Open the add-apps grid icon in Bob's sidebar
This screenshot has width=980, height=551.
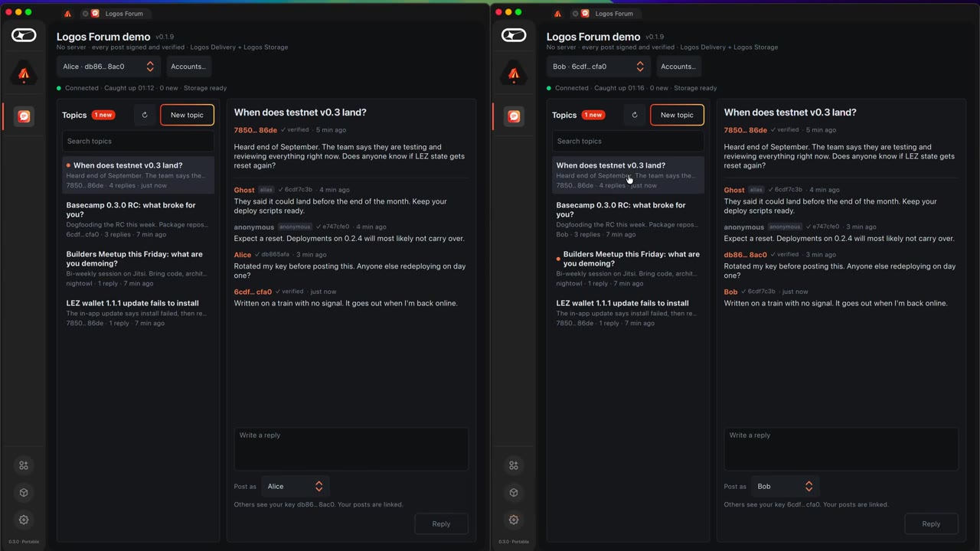[514, 465]
